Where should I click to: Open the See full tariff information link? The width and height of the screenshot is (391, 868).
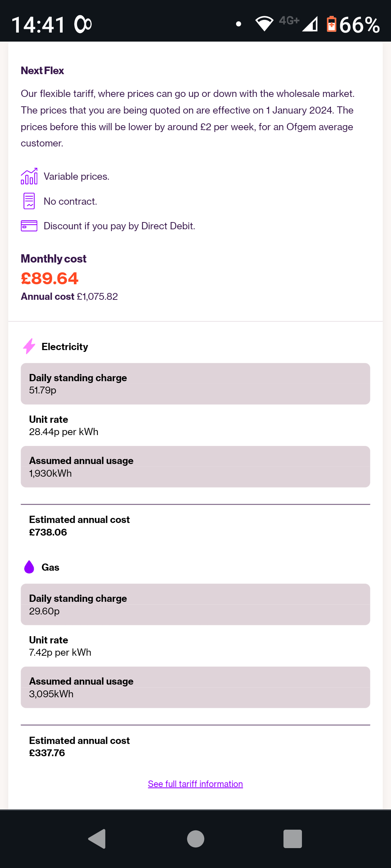click(x=195, y=784)
